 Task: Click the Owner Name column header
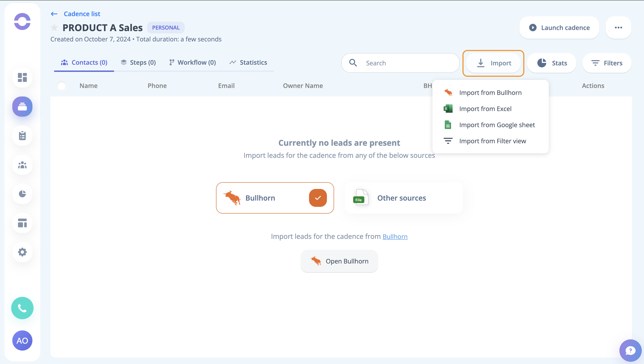[x=303, y=86]
